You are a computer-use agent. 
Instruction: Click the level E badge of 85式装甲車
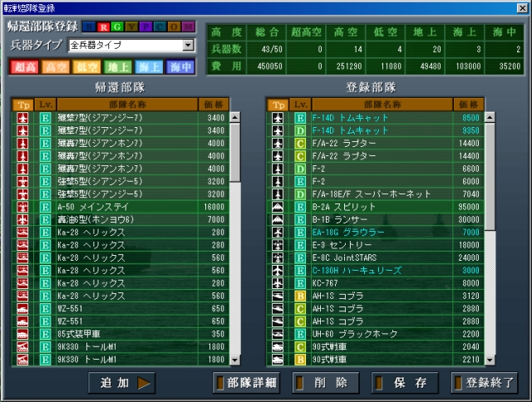(x=45, y=334)
